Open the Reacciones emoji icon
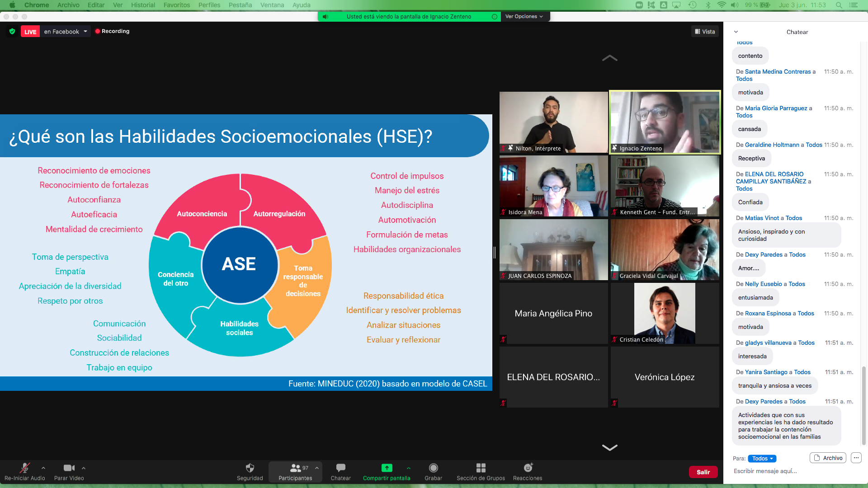868x488 pixels. pos(528,468)
